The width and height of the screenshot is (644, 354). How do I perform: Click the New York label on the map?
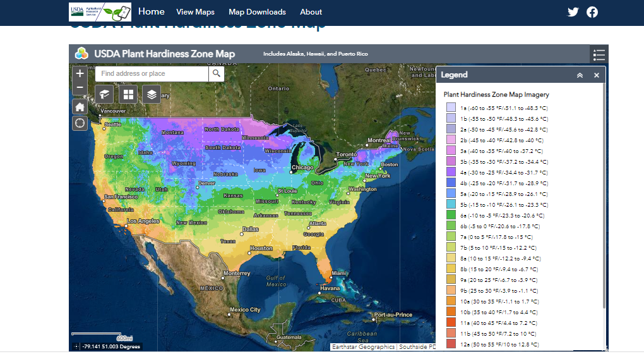tap(378, 176)
